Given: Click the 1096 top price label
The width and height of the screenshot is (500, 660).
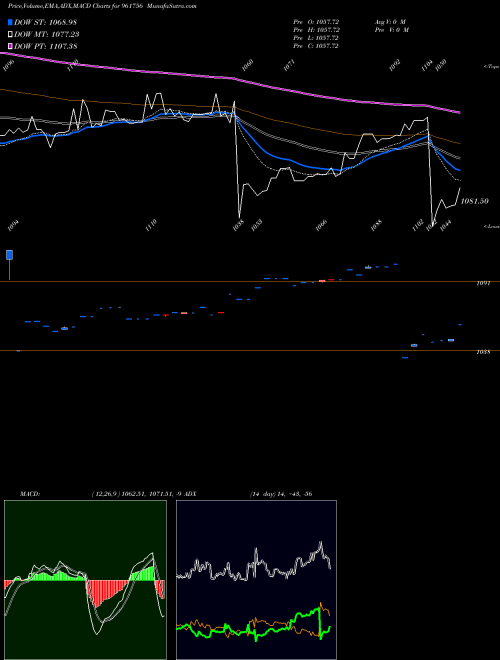Looking at the screenshot, I should click(8, 66).
